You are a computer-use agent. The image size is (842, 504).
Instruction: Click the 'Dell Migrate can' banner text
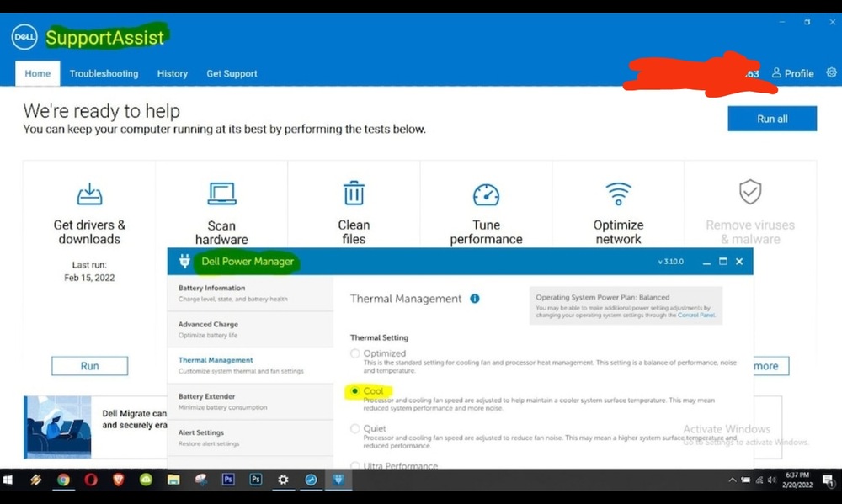coord(134,413)
